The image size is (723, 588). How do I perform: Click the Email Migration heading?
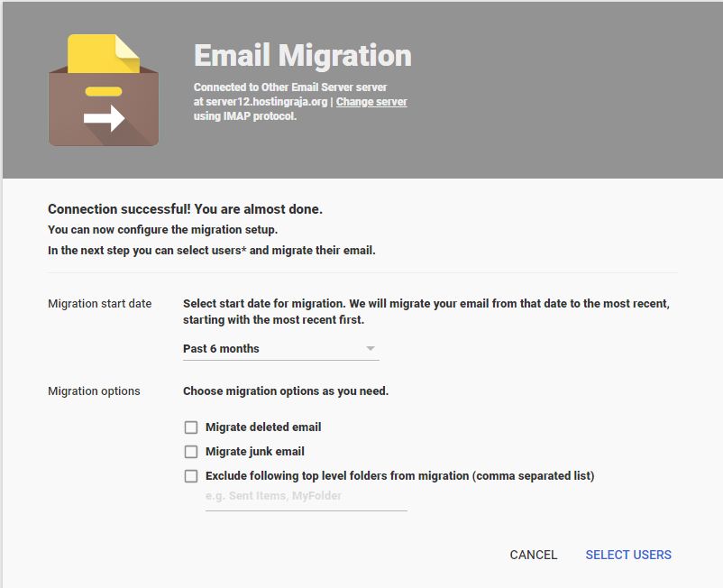tap(303, 56)
